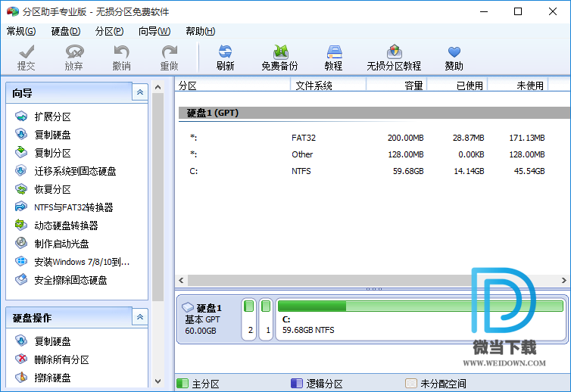Open 制作启动光盘 wizard
571x392 pixels.
pos(61,244)
